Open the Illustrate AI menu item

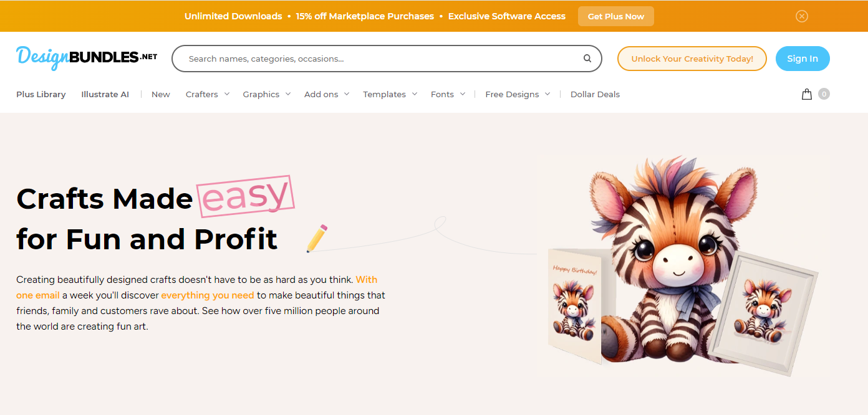click(105, 94)
